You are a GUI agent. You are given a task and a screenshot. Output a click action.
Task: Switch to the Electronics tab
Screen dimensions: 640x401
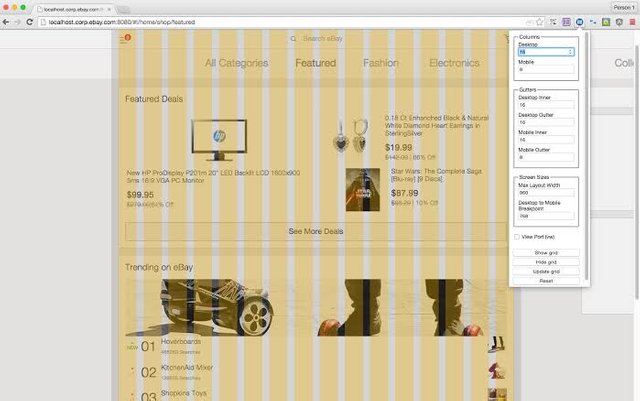click(454, 63)
